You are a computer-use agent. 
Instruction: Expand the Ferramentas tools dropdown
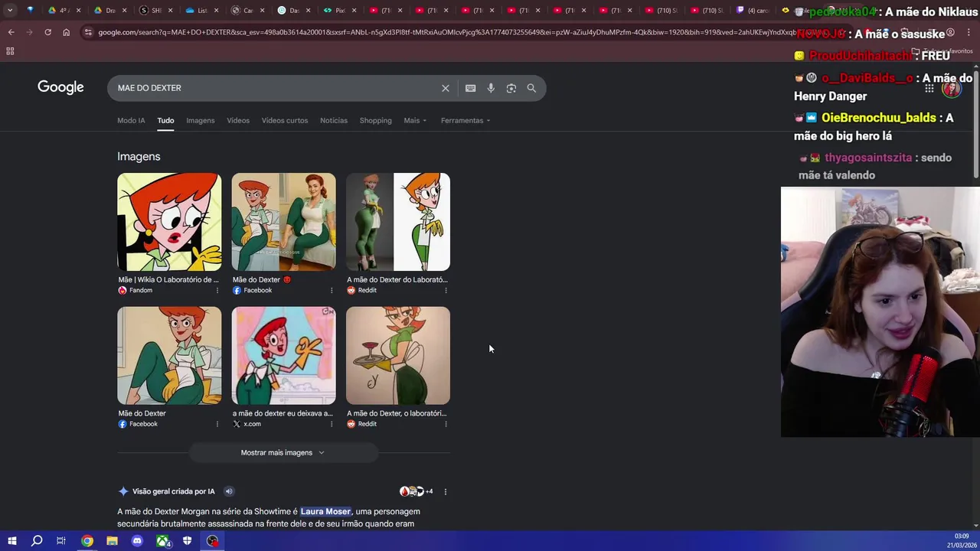click(465, 120)
